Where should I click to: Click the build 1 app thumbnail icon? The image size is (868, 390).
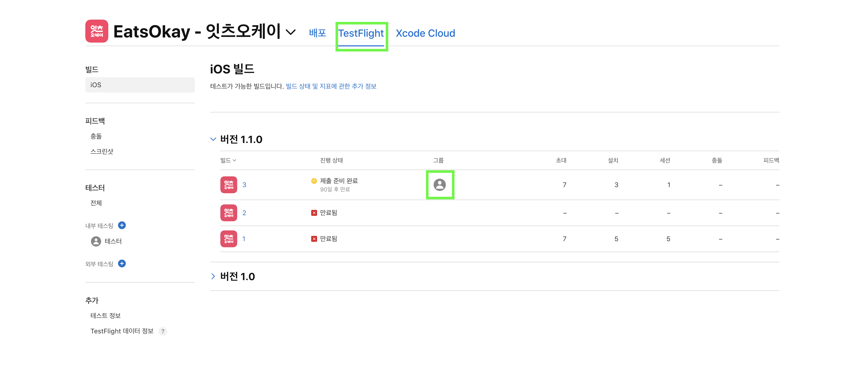click(229, 239)
